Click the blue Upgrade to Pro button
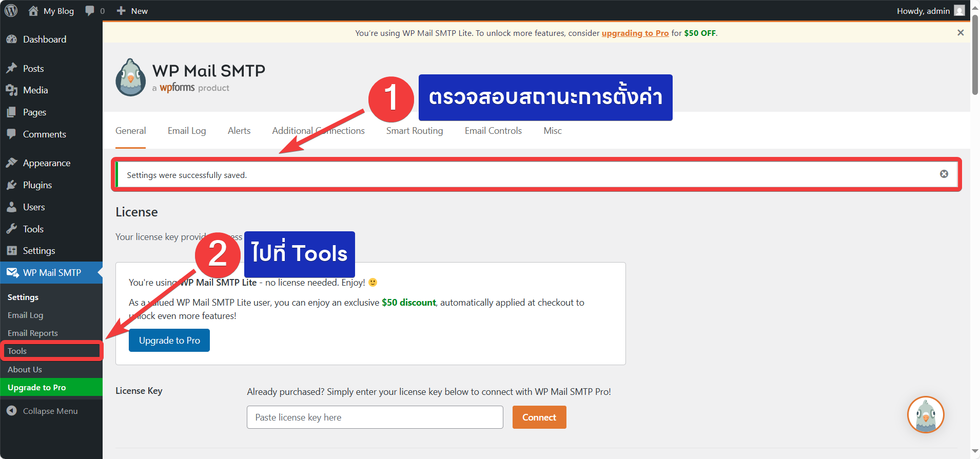This screenshot has width=980, height=459. point(169,341)
